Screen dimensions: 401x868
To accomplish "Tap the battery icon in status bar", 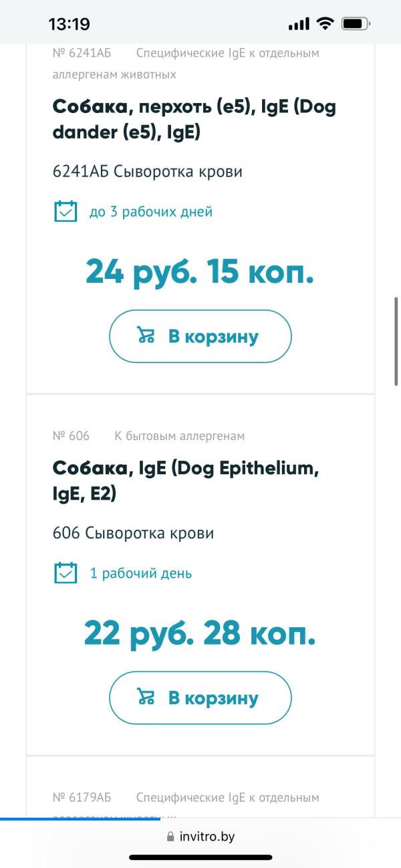I will [x=355, y=24].
